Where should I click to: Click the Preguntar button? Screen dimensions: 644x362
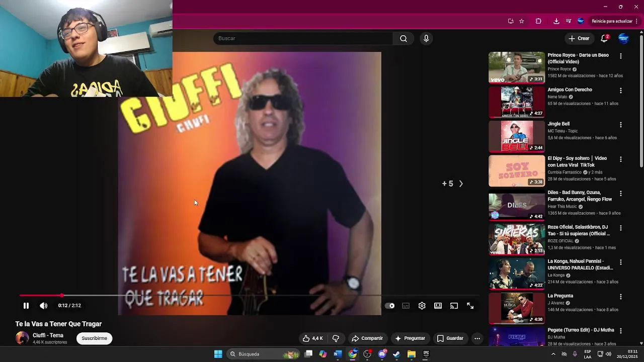coord(410,338)
